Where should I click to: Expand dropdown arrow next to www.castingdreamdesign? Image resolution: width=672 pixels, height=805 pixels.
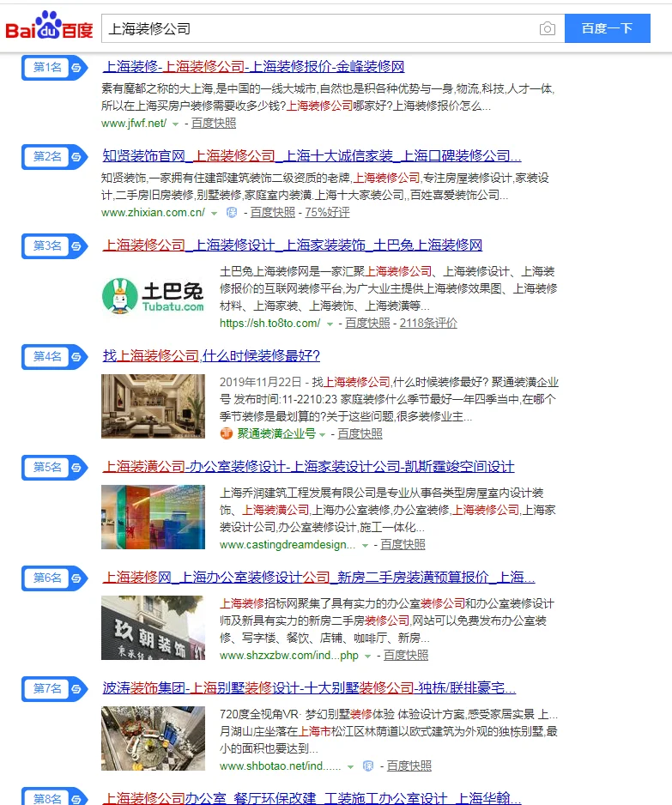[365, 545]
